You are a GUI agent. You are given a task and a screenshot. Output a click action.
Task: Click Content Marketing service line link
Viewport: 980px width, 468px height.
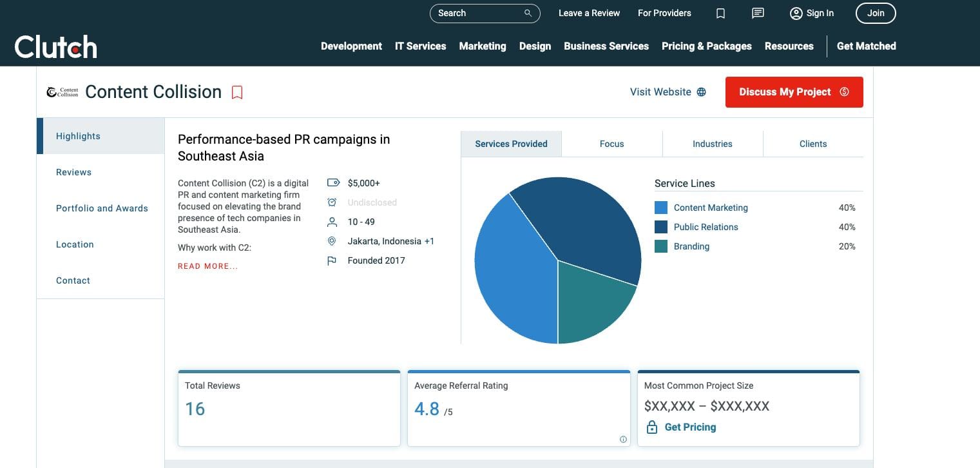point(711,208)
